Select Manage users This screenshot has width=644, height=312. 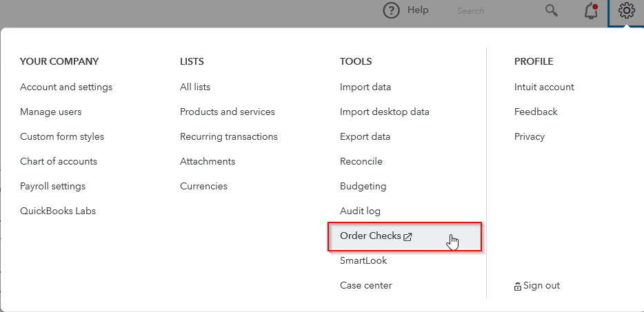[x=51, y=112]
